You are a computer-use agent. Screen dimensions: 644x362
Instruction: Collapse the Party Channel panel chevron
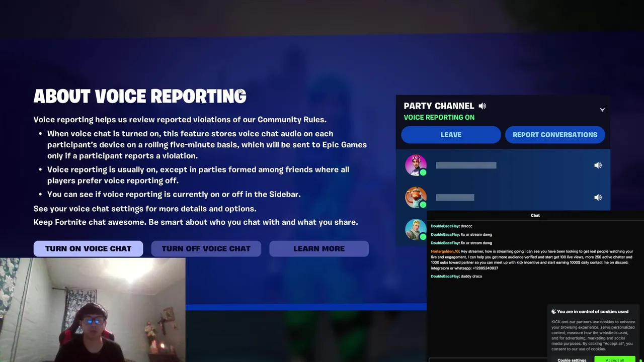[602, 109]
